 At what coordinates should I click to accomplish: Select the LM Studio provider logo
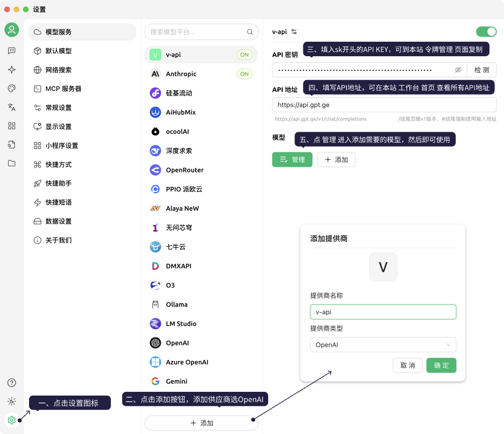(155, 324)
